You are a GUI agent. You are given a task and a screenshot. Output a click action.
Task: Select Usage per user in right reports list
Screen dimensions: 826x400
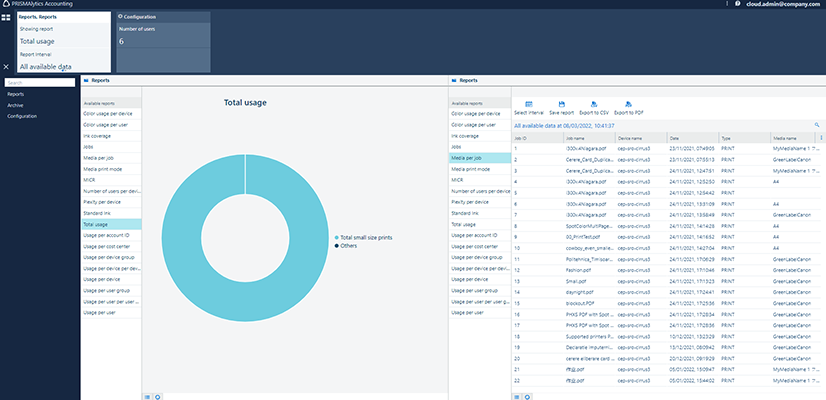pos(467,312)
